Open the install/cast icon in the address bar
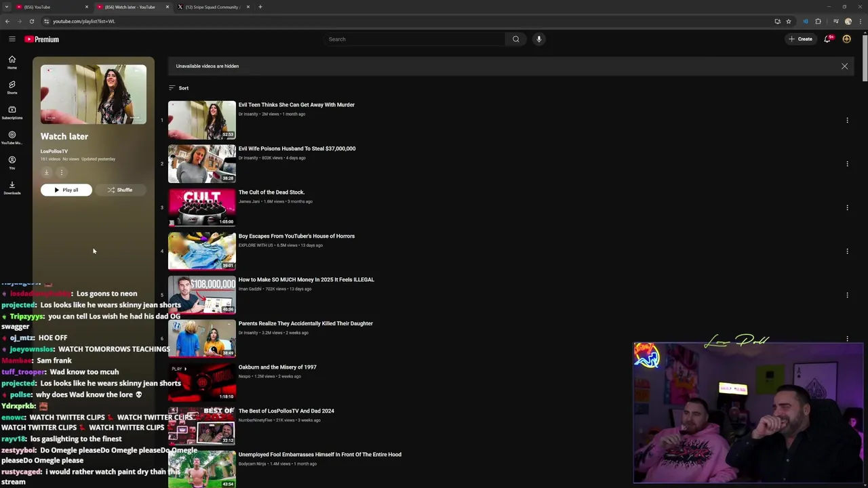Screen dimensions: 868x488 (x=777, y=21)
